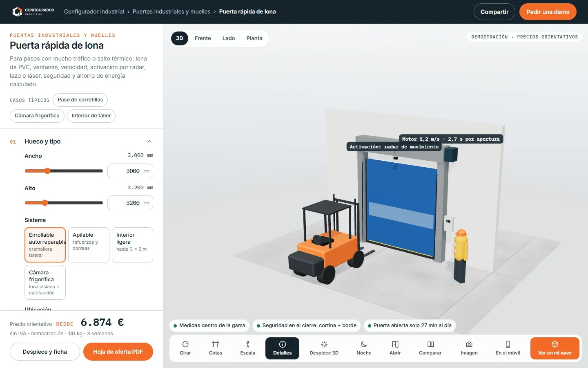
Task: Go to Puertas industriales y muelles breadcrumb
Action: pyautogui.click(x=171, y=11)
